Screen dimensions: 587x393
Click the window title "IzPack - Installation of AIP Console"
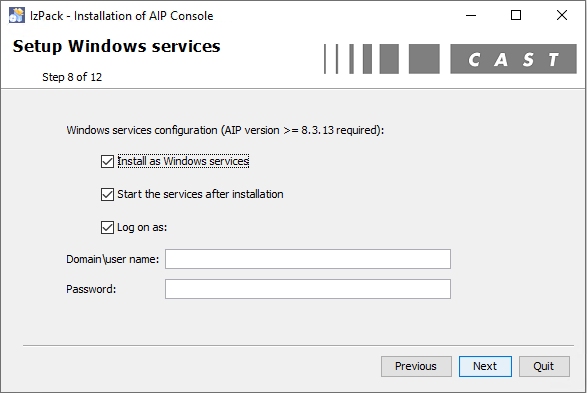click(x=122, y=16)
